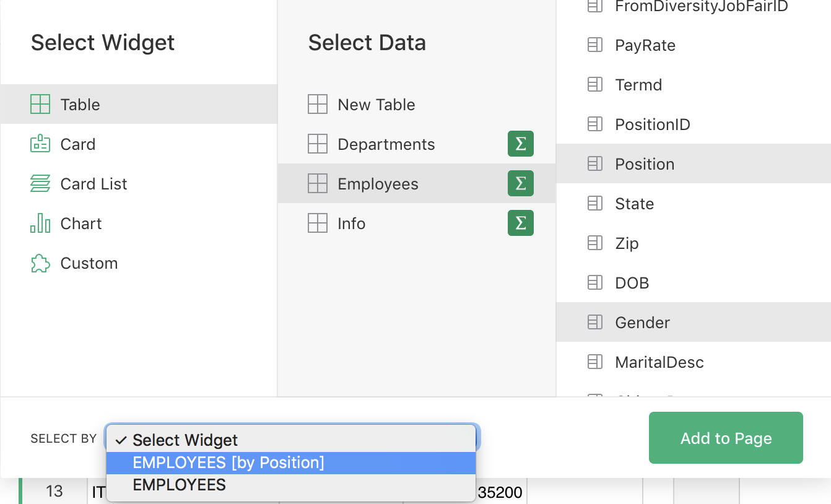Toggle summary sigma for Departments
The height and width of the screenshot is (504, 831).
520,144
